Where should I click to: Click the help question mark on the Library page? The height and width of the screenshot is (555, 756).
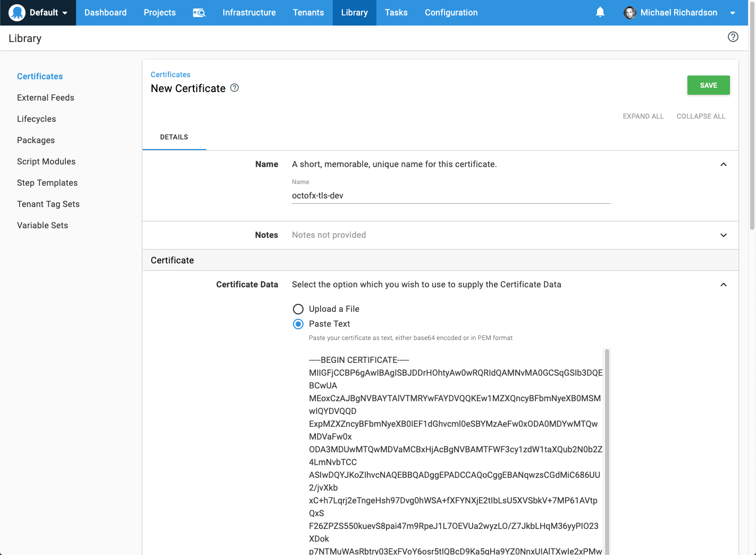point(733,37)
